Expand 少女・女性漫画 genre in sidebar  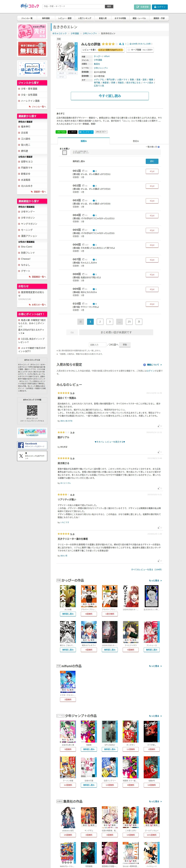tap(32, 95)
